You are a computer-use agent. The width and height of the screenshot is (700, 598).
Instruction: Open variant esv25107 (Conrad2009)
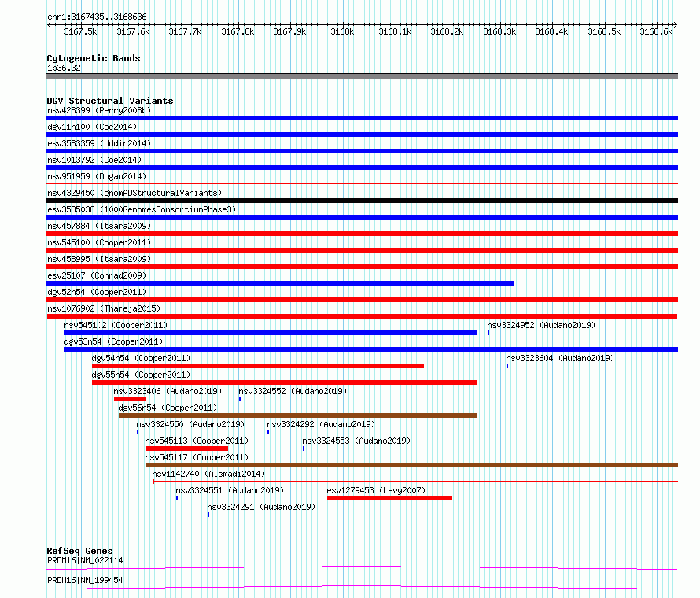click(97, 275)
